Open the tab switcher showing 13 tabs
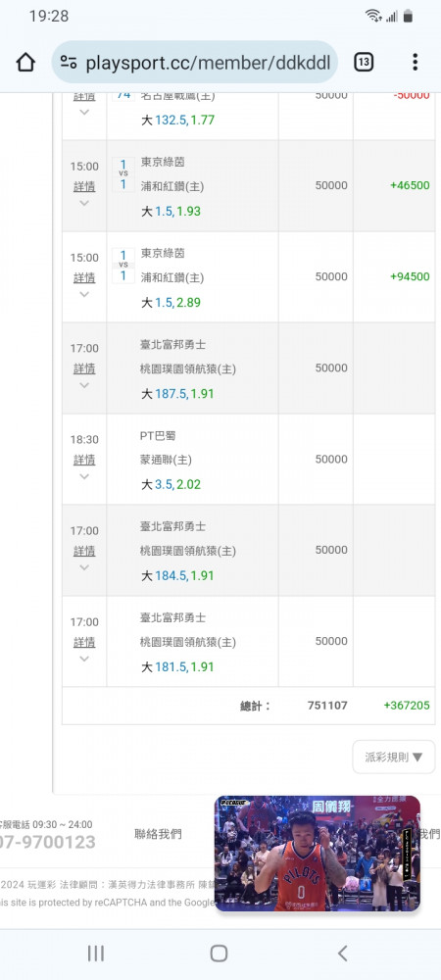This screenshot has height=980, width=441. pyautogui.click(x=364, y=62)
